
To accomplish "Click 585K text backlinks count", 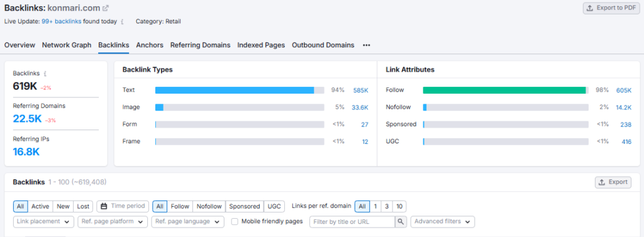I will point(360,91).
